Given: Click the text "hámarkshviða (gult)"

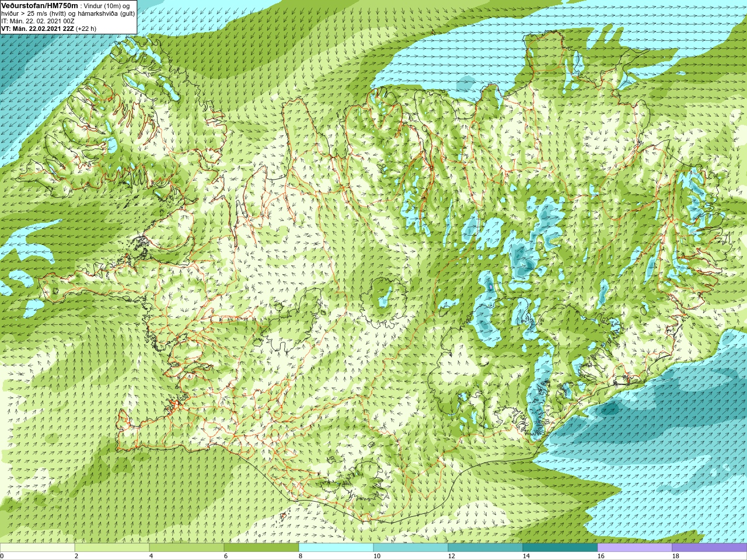Looking at the screenshot, I should [107, 13].
